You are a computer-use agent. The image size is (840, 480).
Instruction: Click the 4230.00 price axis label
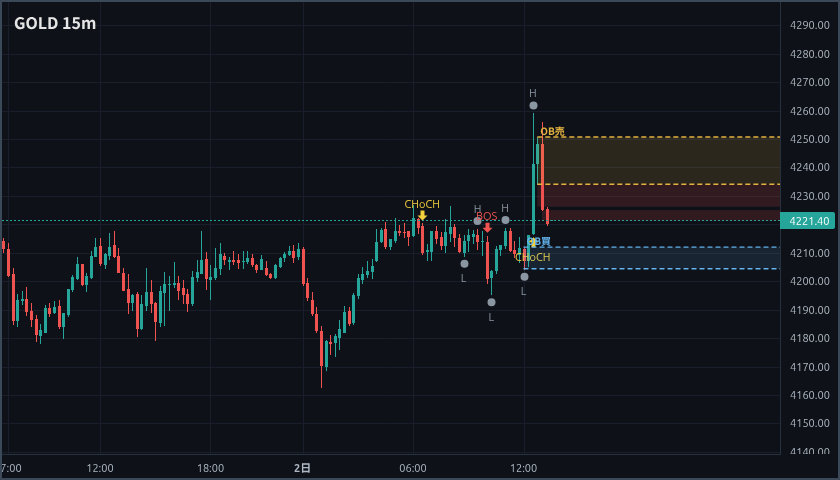[809, 196]
